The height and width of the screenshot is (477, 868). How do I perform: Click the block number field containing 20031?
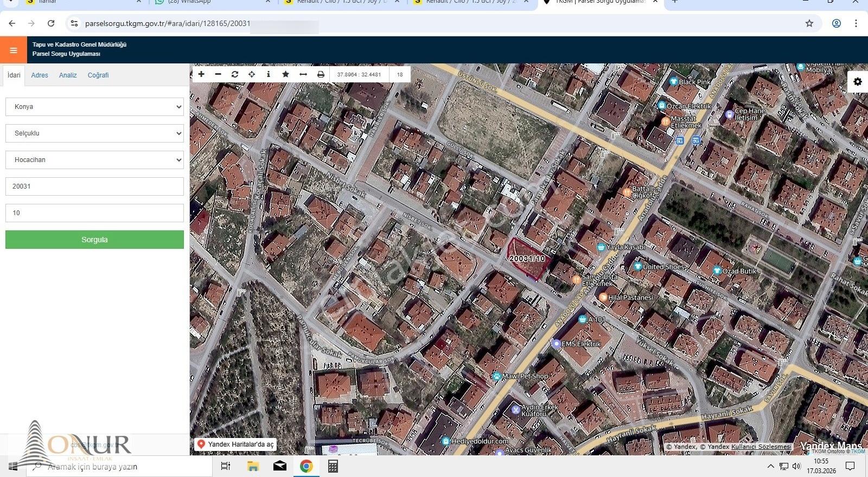[94, 186]
